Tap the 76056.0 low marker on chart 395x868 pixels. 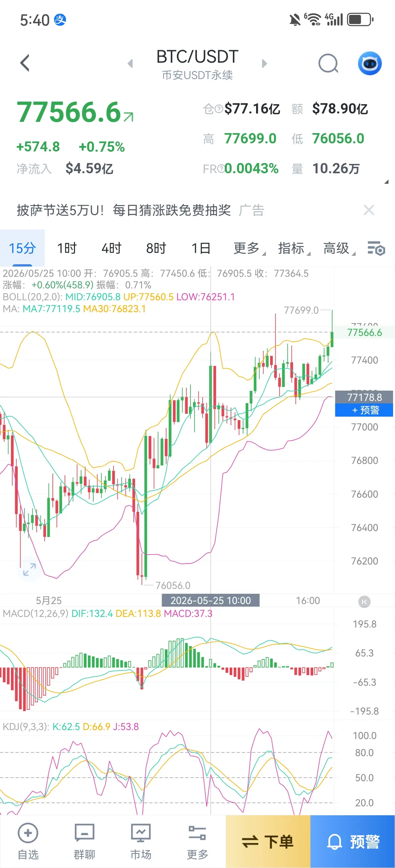tap(172, 585)
